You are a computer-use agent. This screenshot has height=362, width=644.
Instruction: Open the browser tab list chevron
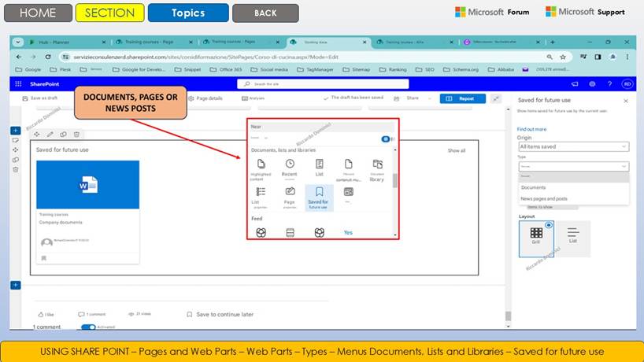click(x=17, y=42)
